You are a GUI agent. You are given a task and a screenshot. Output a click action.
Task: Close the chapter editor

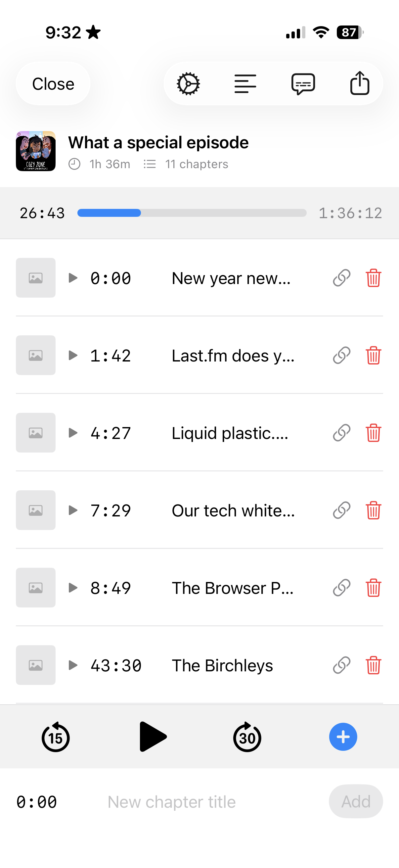tap(53, 83)
